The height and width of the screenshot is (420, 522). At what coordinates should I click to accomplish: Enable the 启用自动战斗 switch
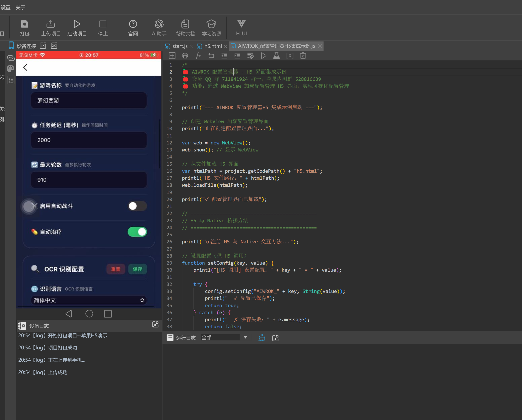[137, 206]
